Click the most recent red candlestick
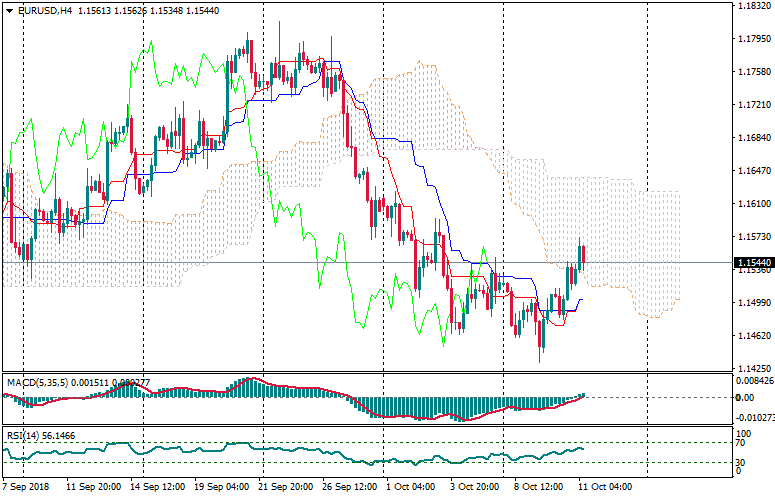This screenshot has height=498, width=775. [x=583, y=256]
